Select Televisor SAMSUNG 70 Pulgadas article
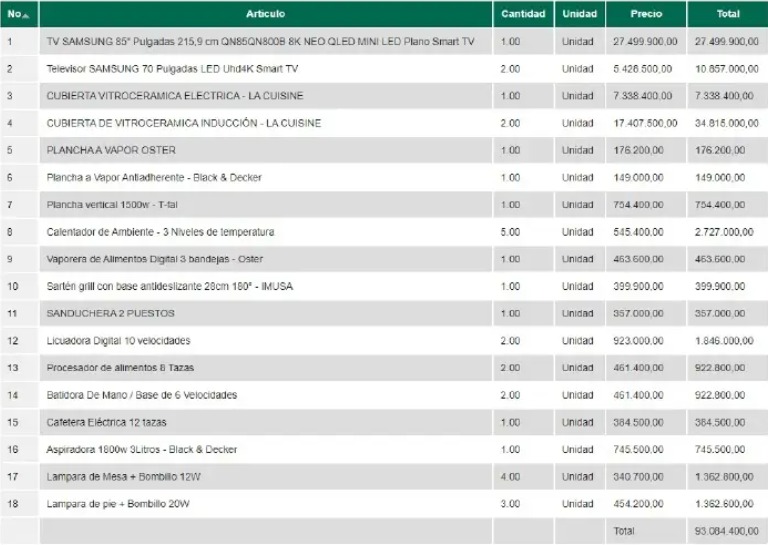This screenshot has width=768, height=545. pyautogui.click(x=172, y=69)
